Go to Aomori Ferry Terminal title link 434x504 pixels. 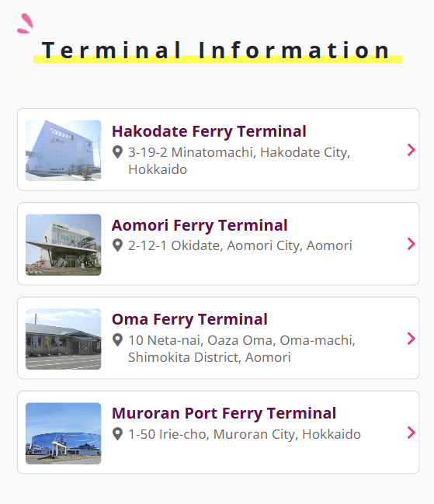[x=200, y=225]
